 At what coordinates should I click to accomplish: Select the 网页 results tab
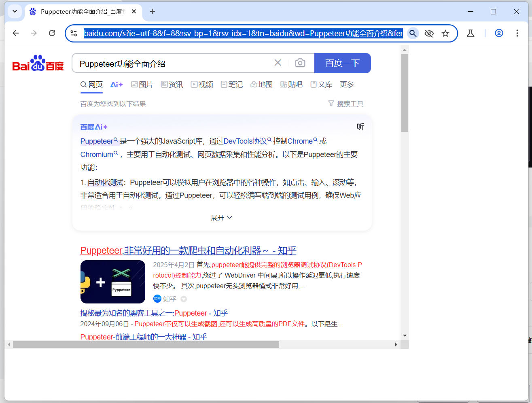coord(91,85)
